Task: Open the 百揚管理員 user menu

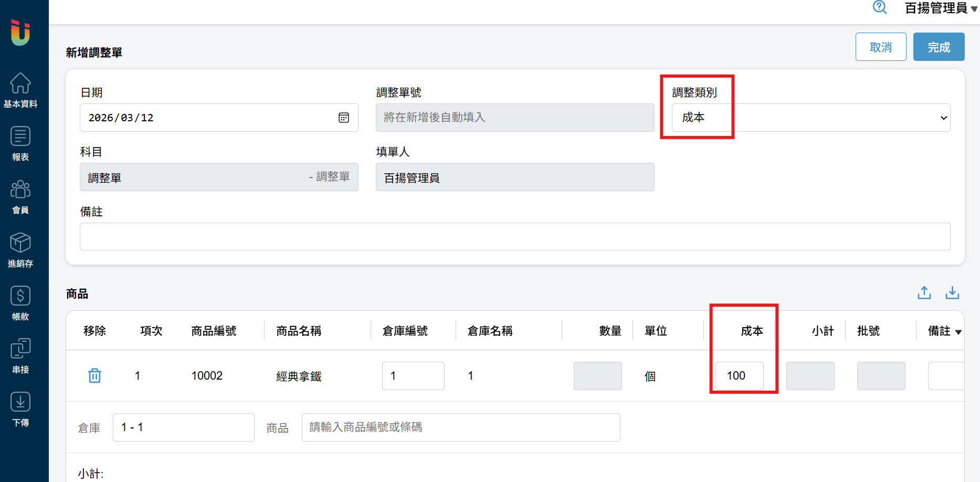Action: point(940,8)
